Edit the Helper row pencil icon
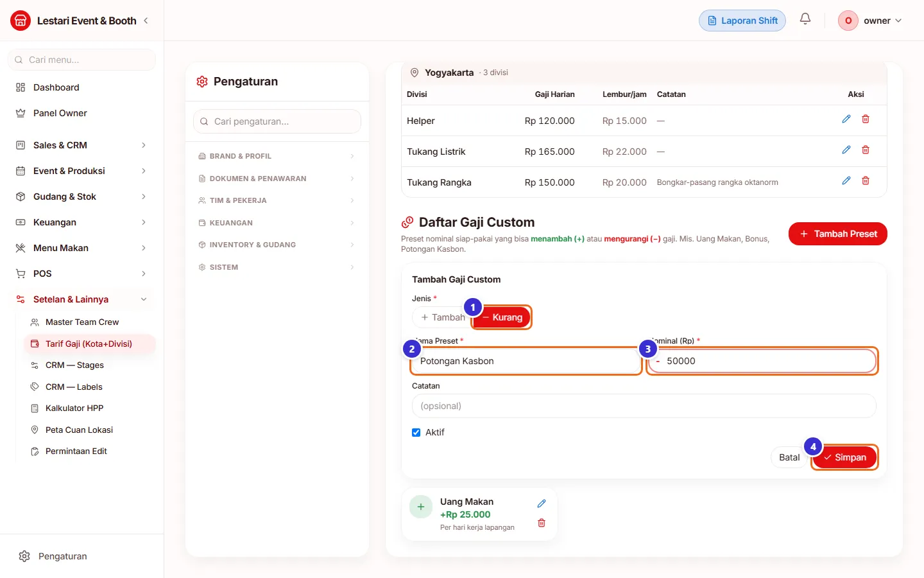 point(846,119)
